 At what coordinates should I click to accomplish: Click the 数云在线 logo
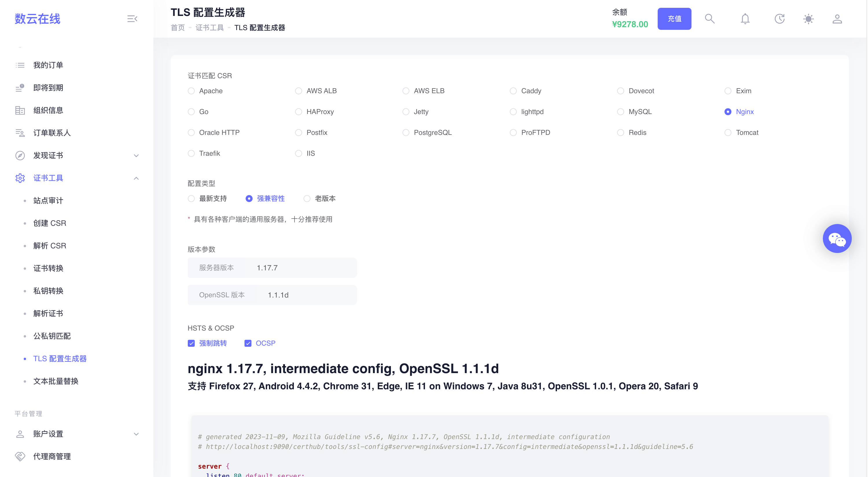point(37,19)
